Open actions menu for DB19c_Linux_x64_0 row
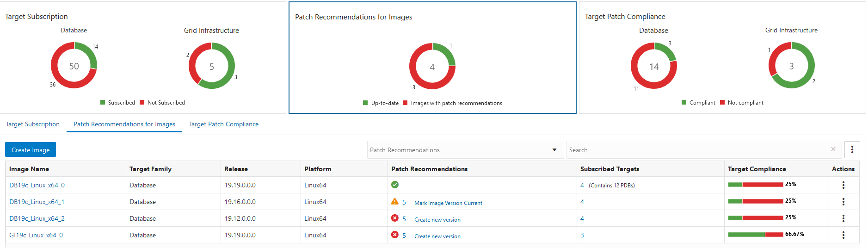868x248 pixels. click(x=843, y=185)
